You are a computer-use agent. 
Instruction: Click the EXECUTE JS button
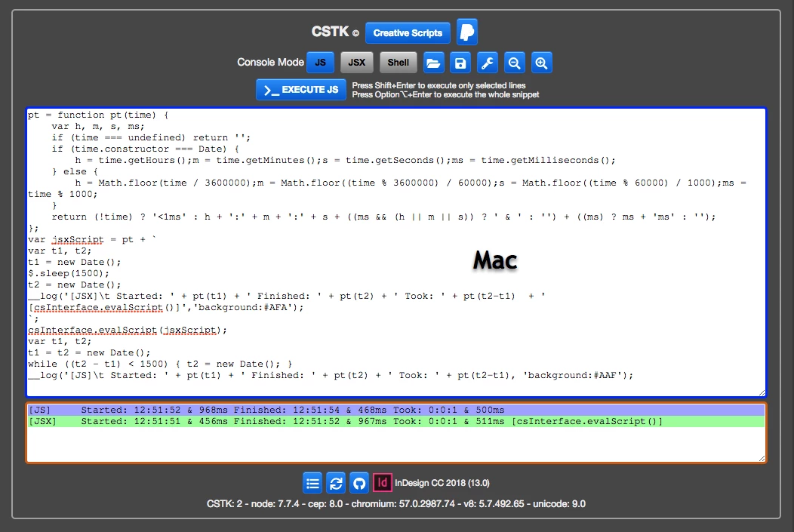301,90
